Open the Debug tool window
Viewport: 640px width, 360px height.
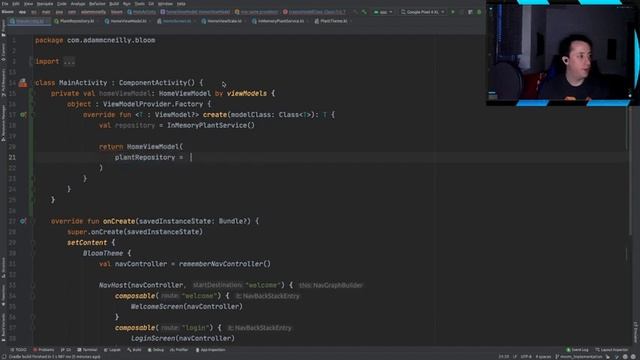156,350
